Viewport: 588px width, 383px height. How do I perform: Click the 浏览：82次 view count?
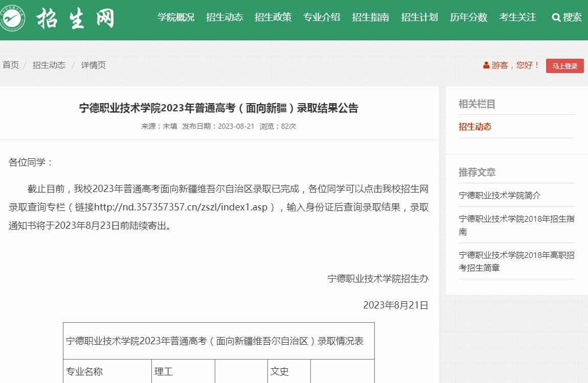pos(278,126)
